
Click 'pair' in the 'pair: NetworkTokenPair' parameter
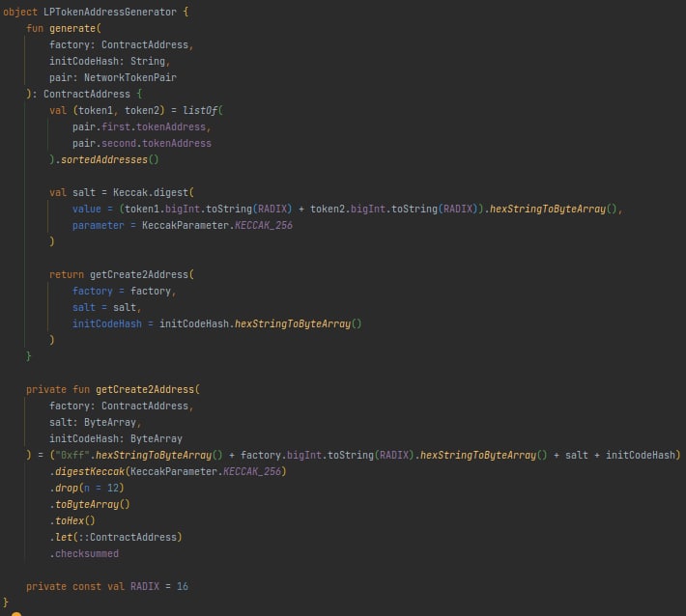point(61,77)
